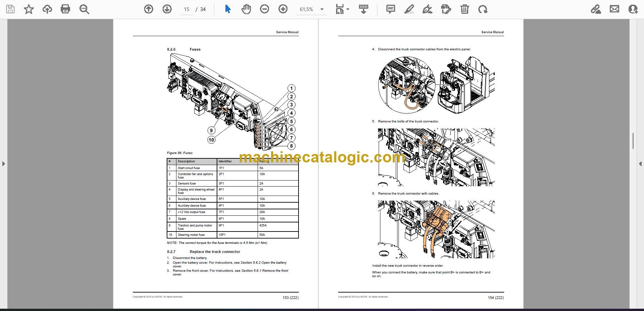Click the vertical scrollbar thumb
Image resolution: width=644 pixels, height=311 pixels.
pos(633,141)
